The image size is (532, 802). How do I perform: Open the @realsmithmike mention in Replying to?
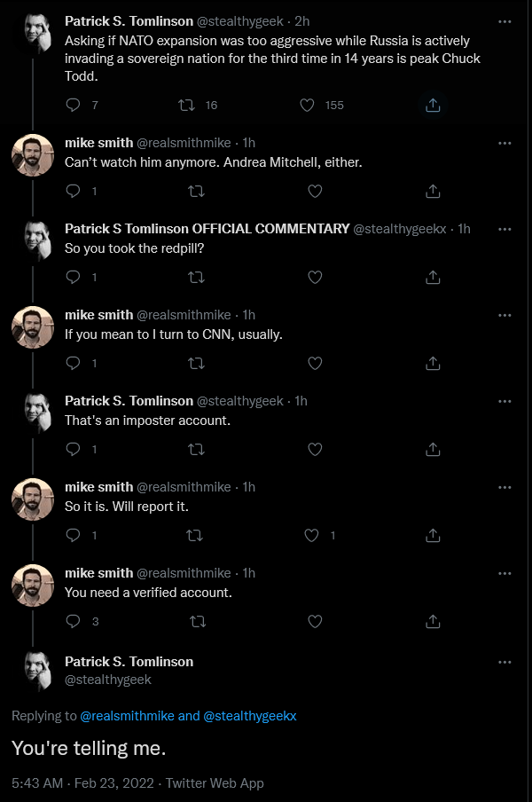pyautogui.click(x=128, y=716)
